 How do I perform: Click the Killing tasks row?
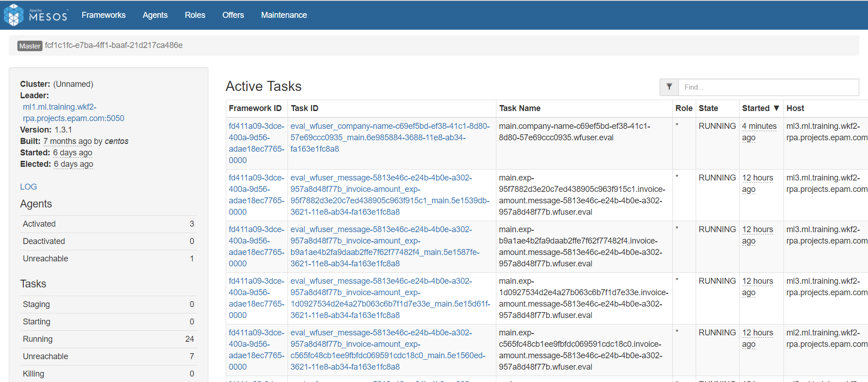coord(108,374)
